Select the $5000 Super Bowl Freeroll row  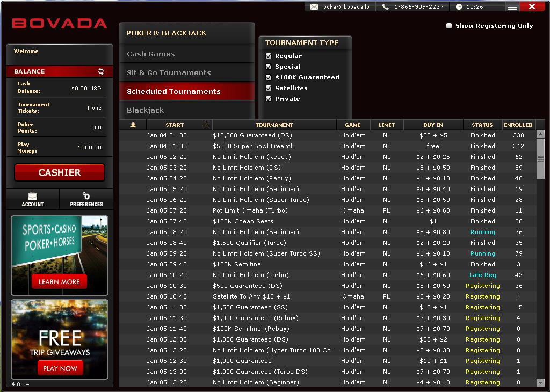tap(327, 146)
